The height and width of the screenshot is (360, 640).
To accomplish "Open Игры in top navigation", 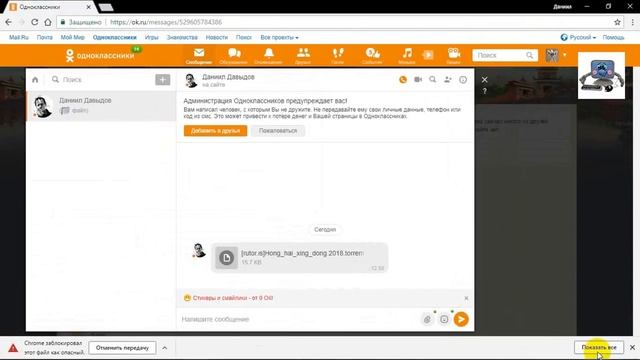I will (x=151, y=38).
